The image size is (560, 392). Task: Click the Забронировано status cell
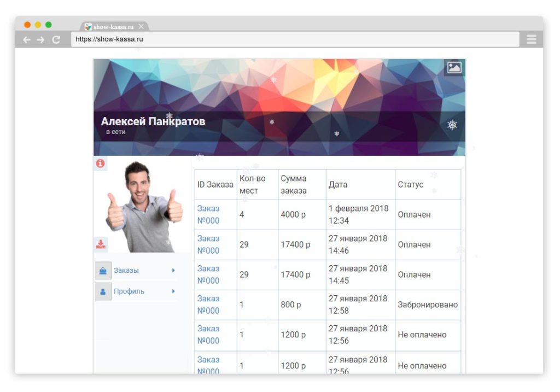(428, 305)
